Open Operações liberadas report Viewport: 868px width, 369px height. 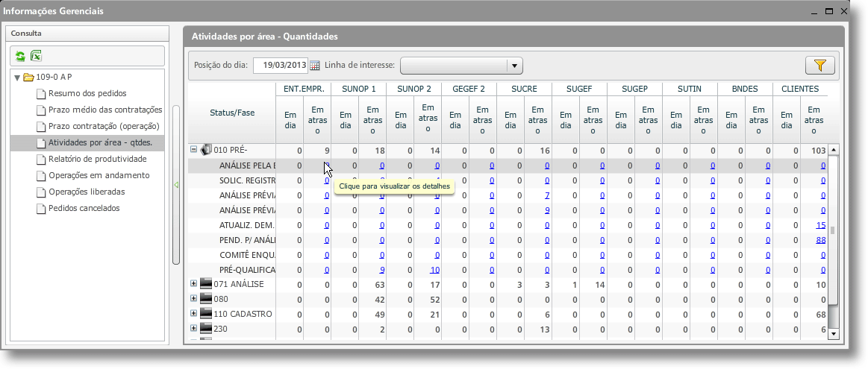click(x=87, y=192)
